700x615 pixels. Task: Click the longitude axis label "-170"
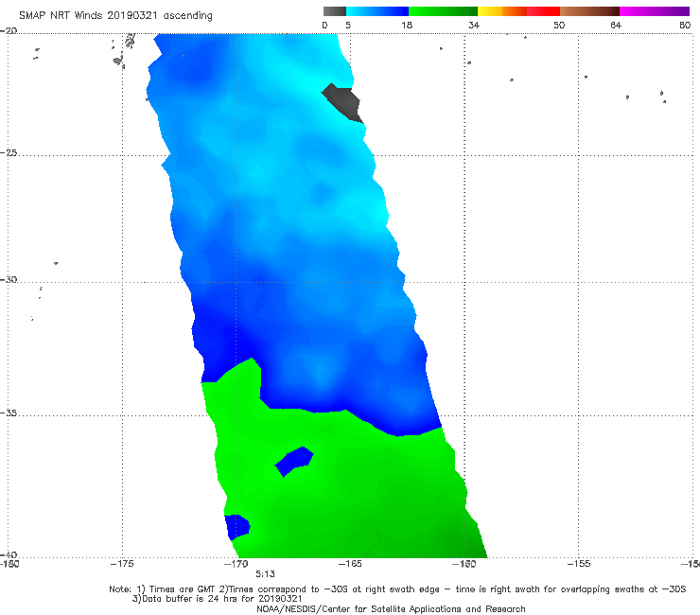tap(236, 564)
